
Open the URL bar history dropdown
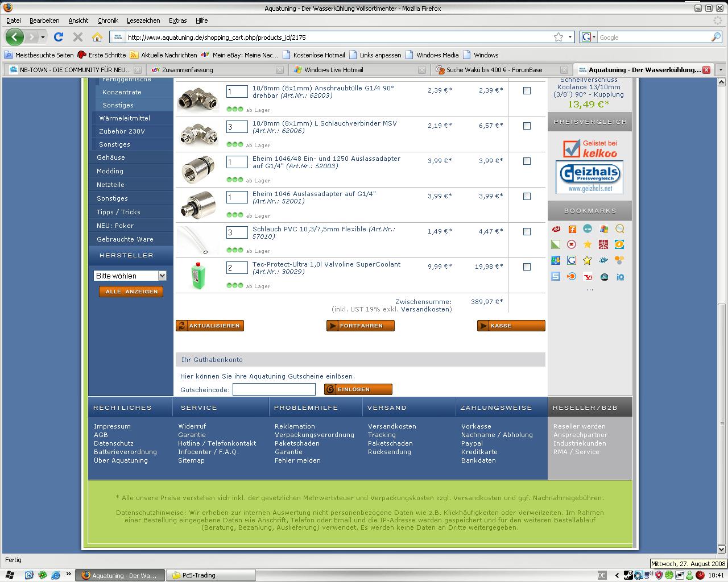570,37
